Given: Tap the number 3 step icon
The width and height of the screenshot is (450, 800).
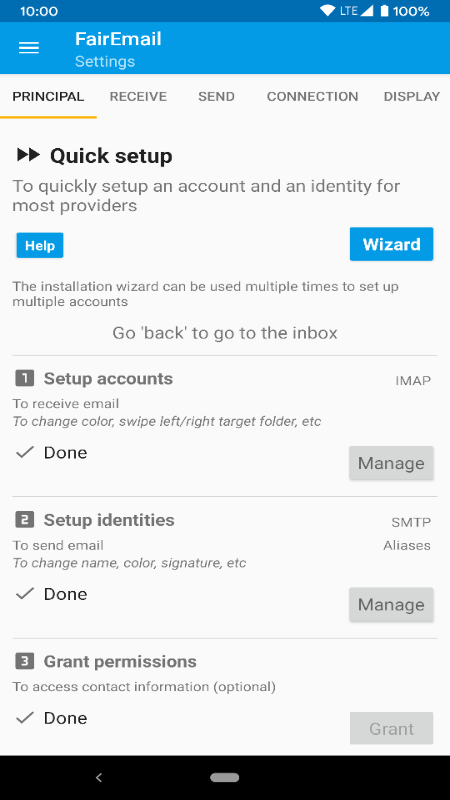Looking at the screenshot, I should (24, 661).
